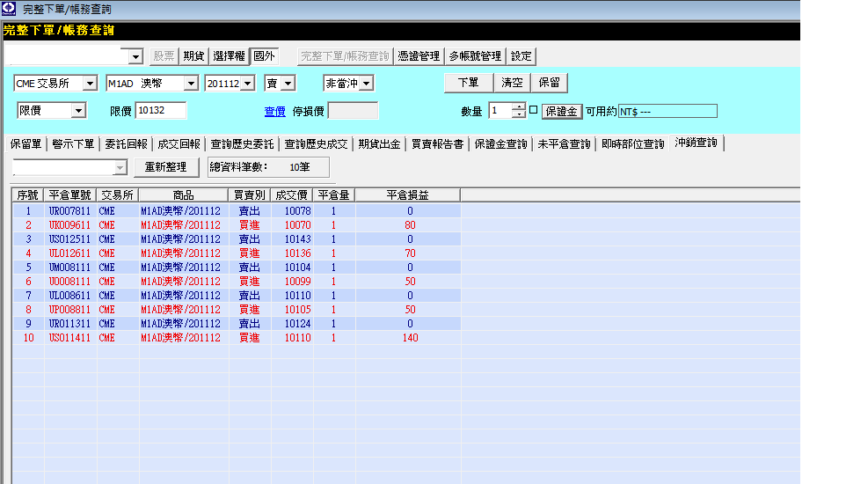Image resolution: width=868 pixels, height=484 pixels.
Task: Click the 可用約 NT$ field
Action: (667, 111)
